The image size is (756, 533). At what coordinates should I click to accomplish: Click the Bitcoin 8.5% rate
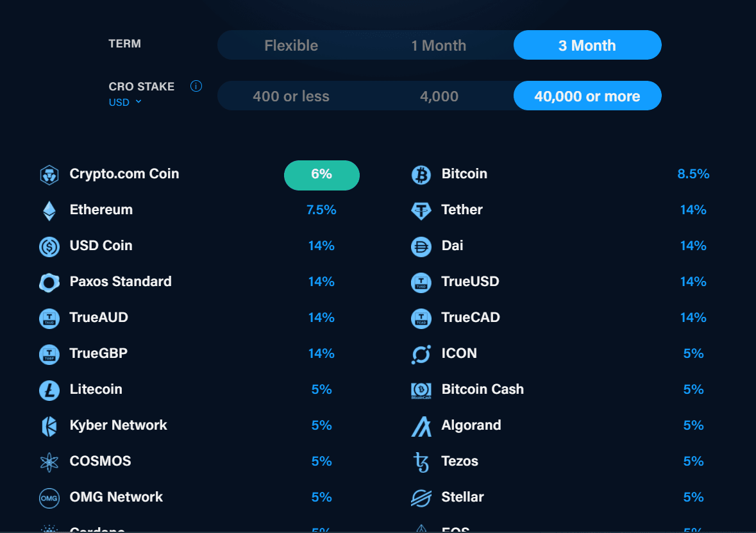pos(693,174)
